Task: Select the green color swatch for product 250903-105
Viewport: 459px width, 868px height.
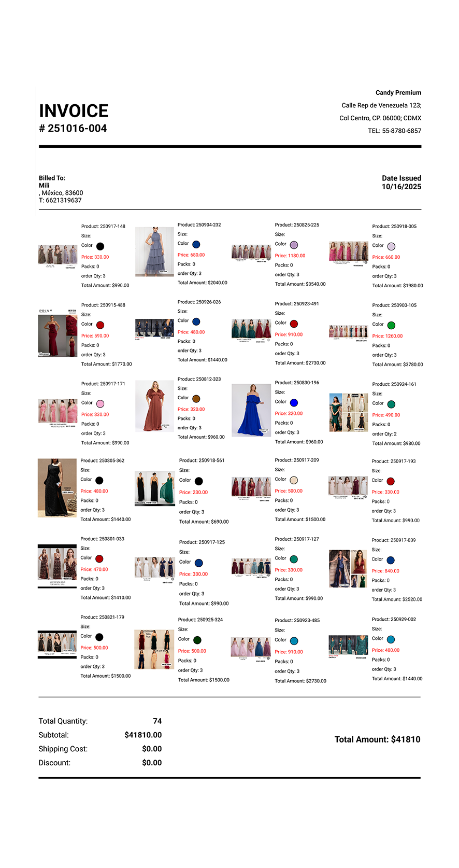Action: click(x=391, y=325)
